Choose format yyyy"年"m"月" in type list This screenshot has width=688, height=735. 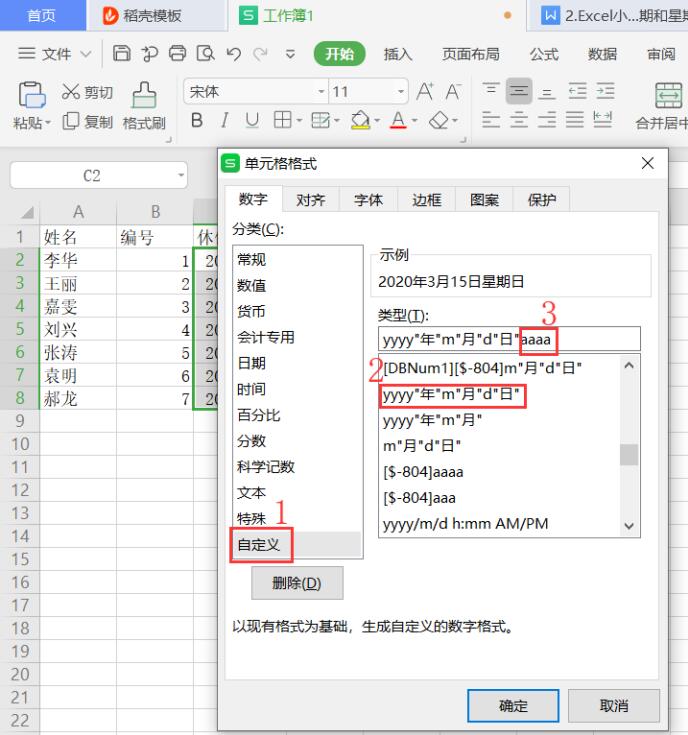[x=500, y=420]
